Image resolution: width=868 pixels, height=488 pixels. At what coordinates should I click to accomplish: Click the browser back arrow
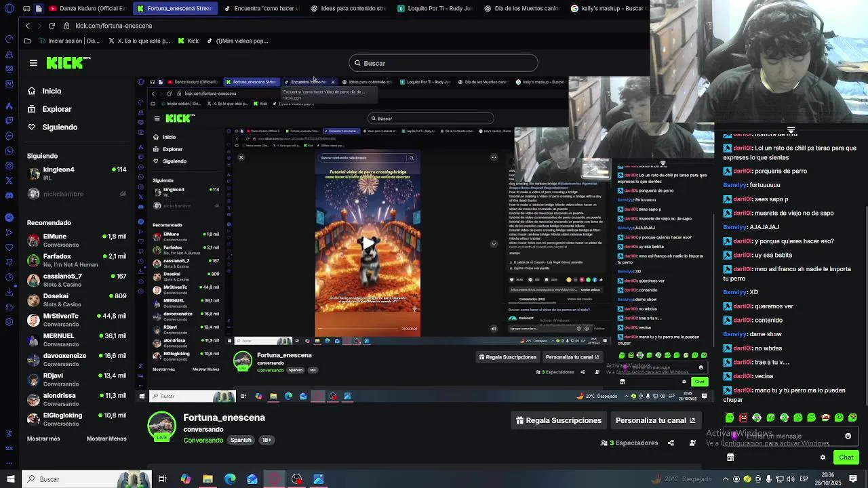[27, 26]
